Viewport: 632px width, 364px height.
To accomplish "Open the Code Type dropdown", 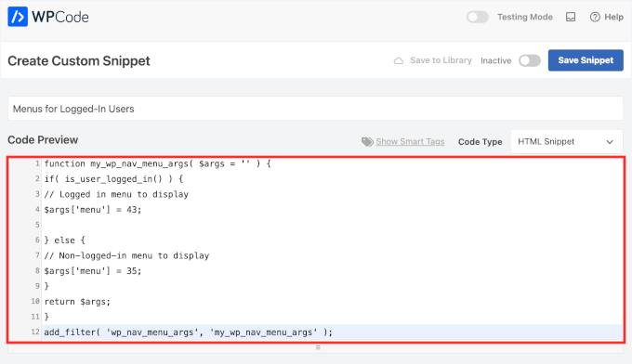I will pos(566,141).
